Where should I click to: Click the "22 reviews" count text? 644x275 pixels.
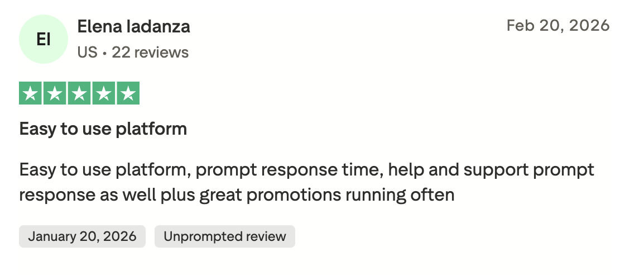(x=150, y=53)
